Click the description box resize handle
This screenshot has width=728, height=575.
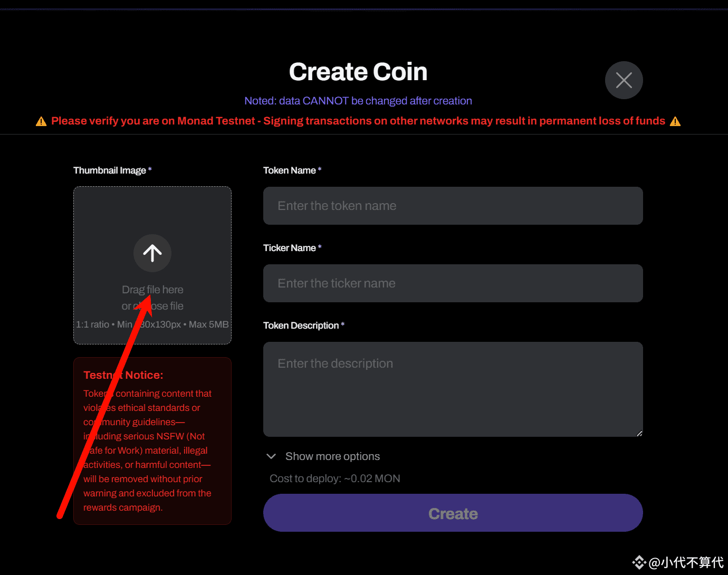639,433
